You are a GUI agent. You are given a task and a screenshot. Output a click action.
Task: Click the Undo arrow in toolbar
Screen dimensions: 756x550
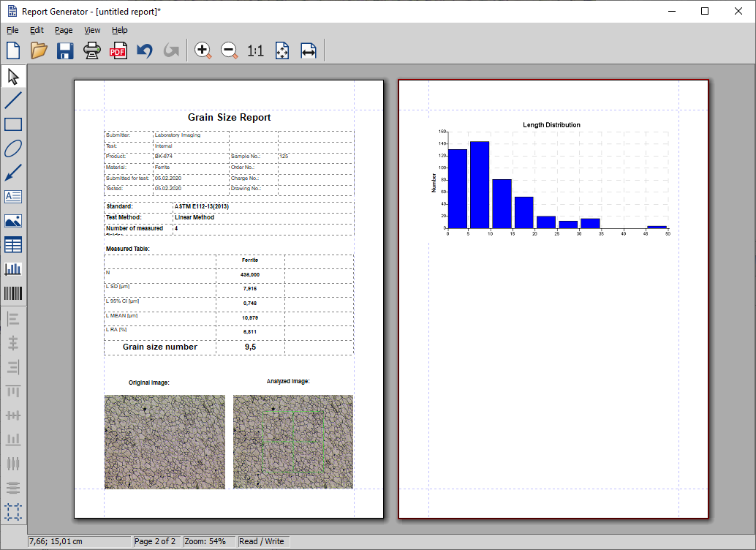(x=144, y=50)
